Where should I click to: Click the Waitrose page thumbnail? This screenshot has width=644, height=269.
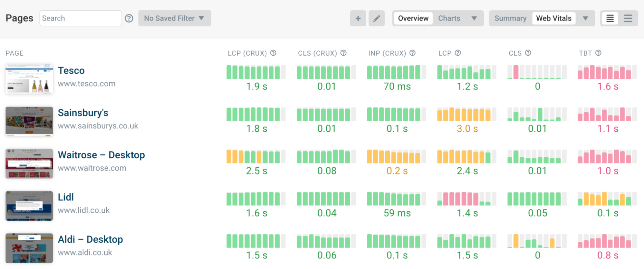pos(29,163)
